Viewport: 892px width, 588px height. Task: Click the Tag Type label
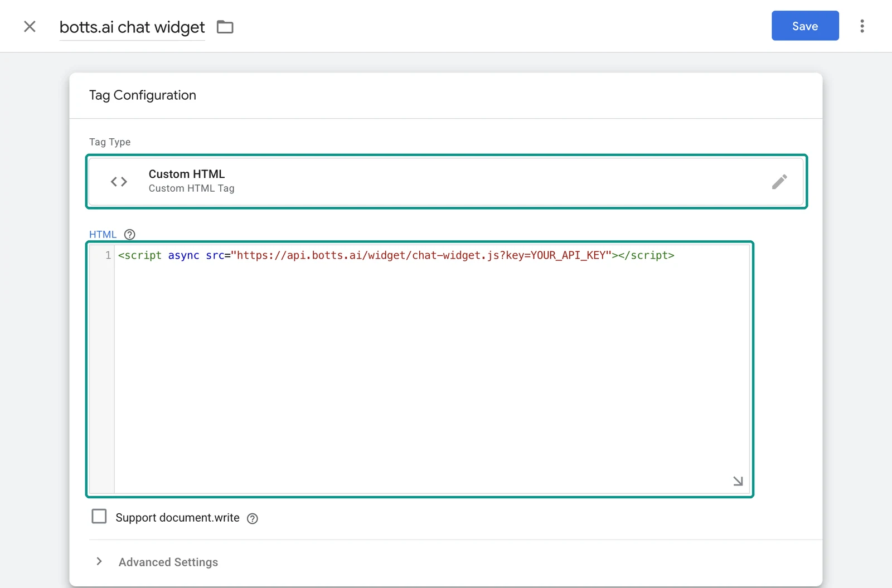coord(110,142)
